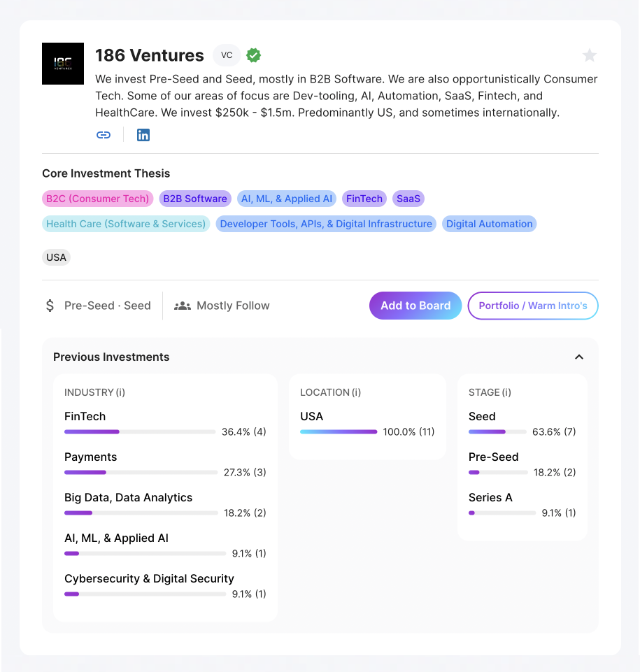
Task: Click the 186 Ventures logo thumbnail
Action: (63, 64)
